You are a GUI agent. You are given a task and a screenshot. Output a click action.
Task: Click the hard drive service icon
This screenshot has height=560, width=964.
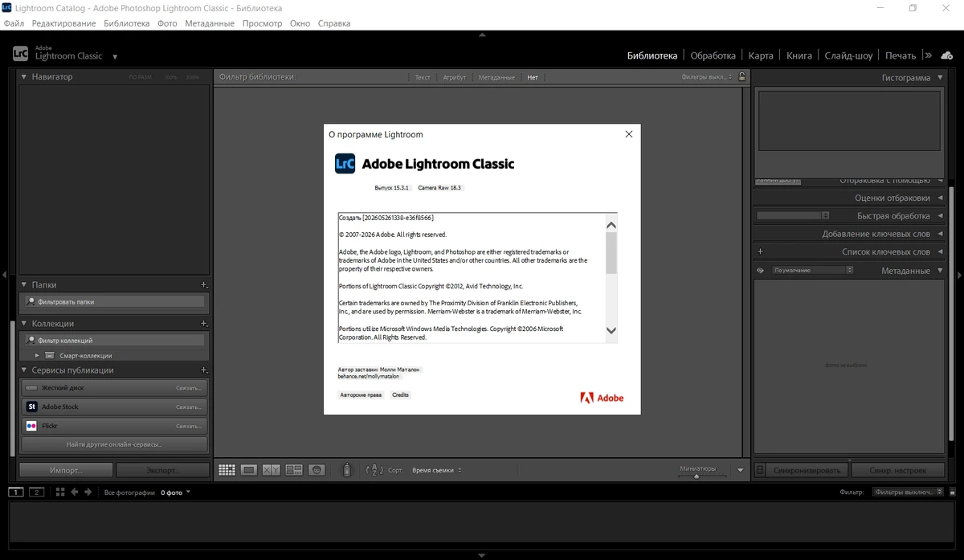click(x=31, y=388)
